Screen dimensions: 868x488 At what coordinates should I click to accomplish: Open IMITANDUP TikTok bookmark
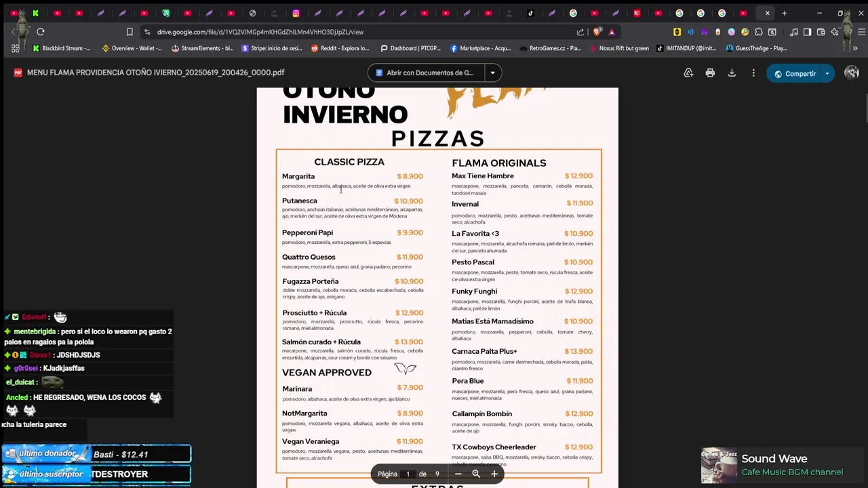click(686, 48)
